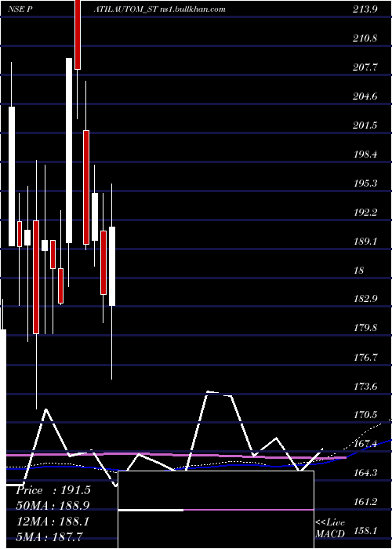Click the 213.9 price axis label
Image resolution: width=392 pixels, height=549 pixels.
tap(365, 9)
